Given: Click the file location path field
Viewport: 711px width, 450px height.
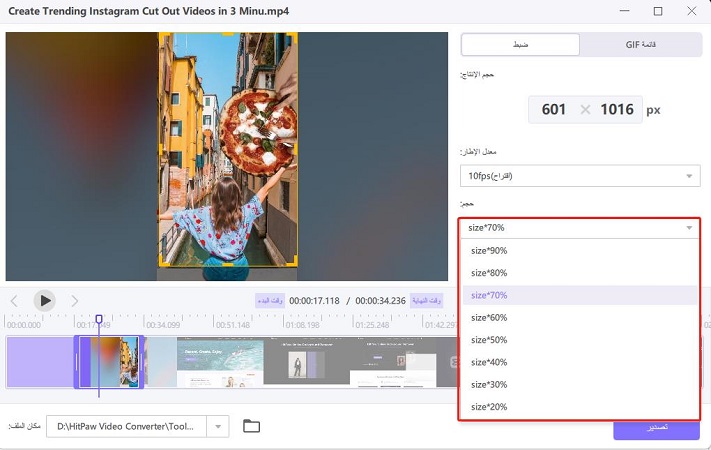Looking at the screenshot, I should [127, 426].
